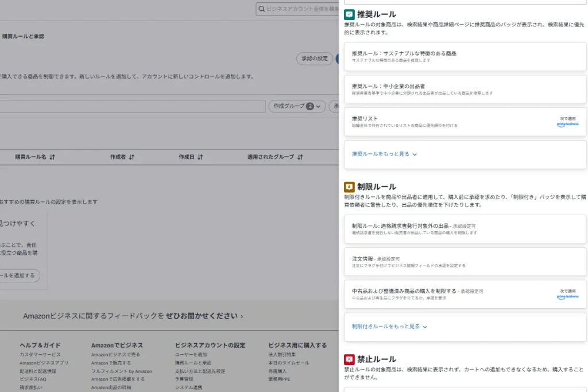Image resolution: width=588 pixels, height=392 pixels.
Task: Click the orange 制限ルール section icon
Action: tap(349, 187)
